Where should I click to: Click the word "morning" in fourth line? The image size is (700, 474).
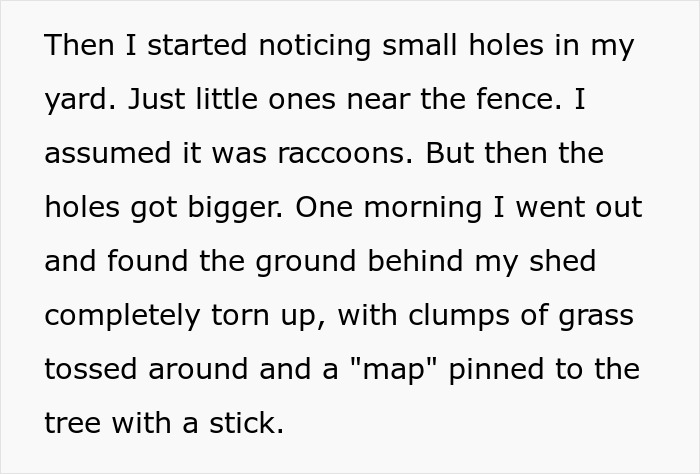click(423, 208)
